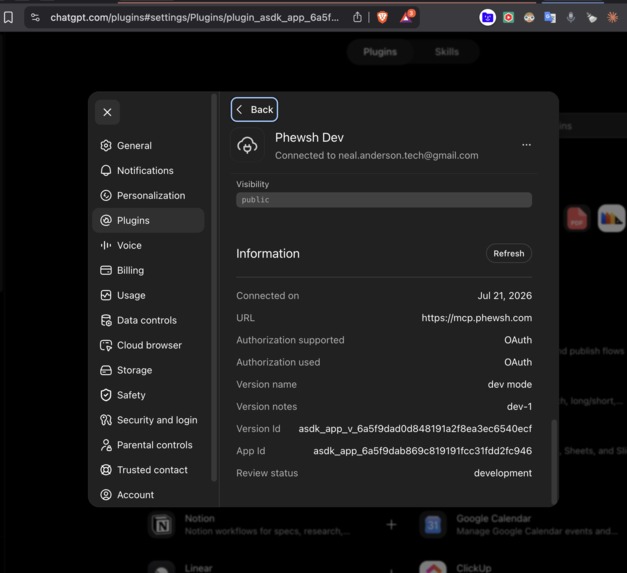Image resolution: width=627 pixels, height=573 pixels.
Task: Click the microphone extension icon
Action: (571, 17)
